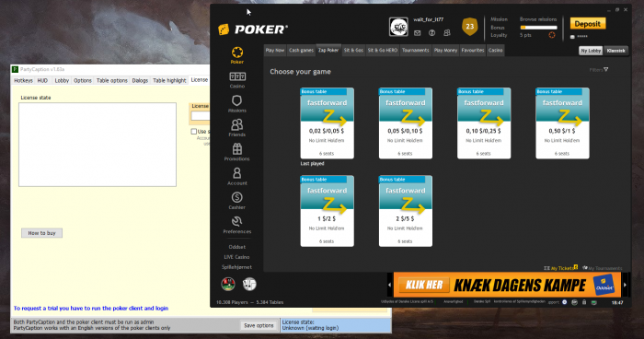
Task: Select the Table highlight tab in PartyCaption
Action: click(x=169, y=81)
